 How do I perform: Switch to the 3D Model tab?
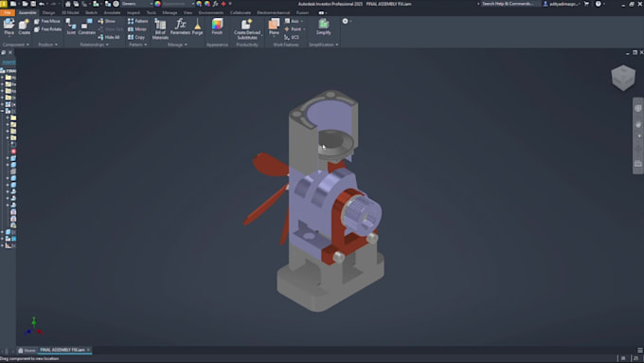(70, 12)
